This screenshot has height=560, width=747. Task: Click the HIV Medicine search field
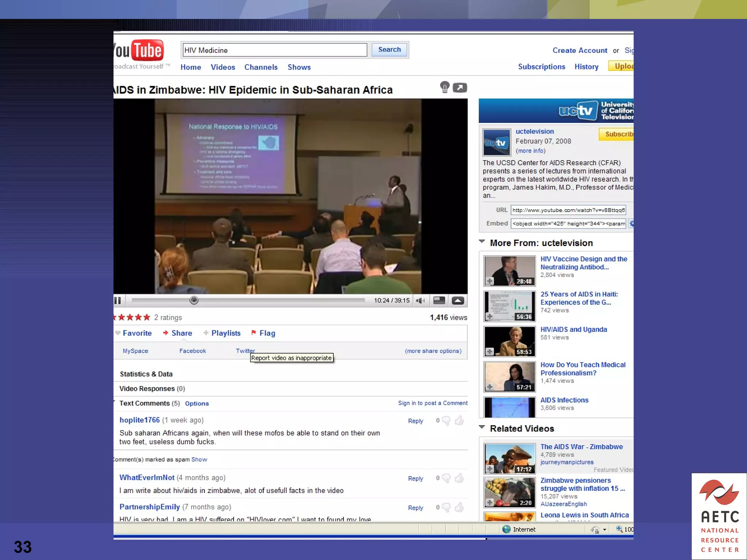point(274,50)
